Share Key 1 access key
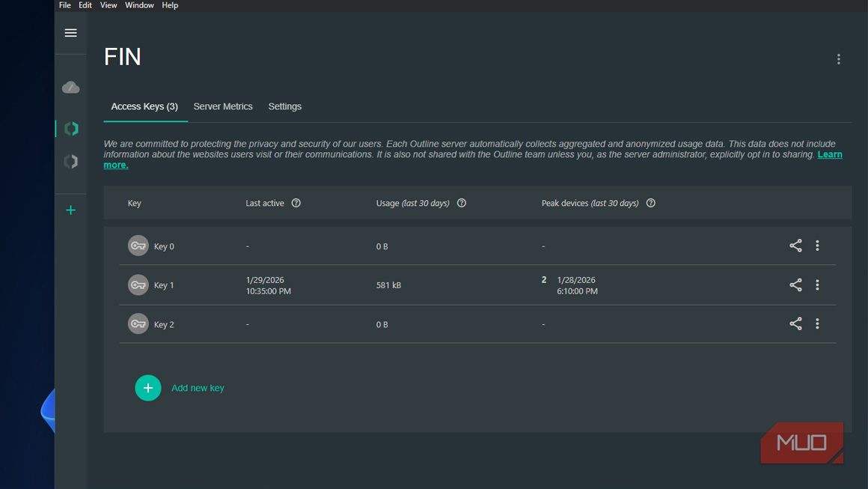 click(795, 285)
